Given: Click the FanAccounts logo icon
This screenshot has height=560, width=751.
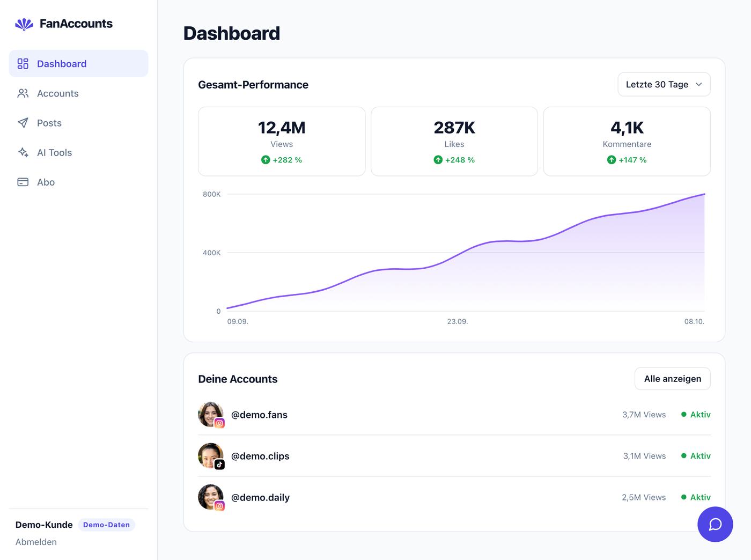Looking at the screenshot, I should 24,24.
